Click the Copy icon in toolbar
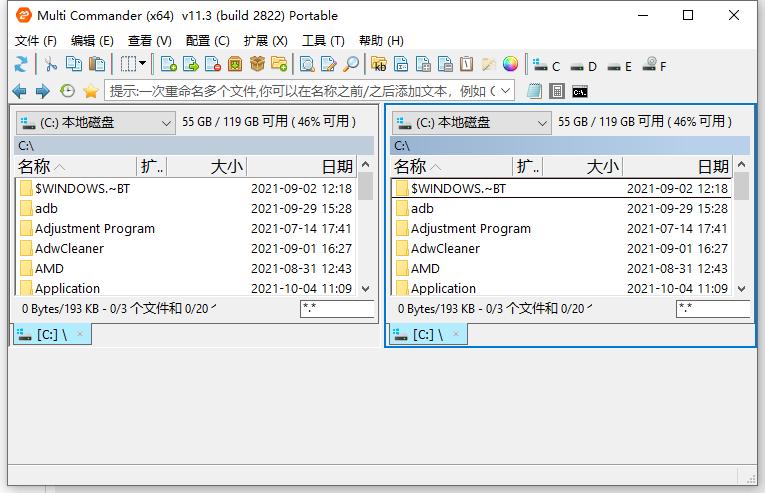765x493 pixels. pyautogui.click(x=74, y=64)
